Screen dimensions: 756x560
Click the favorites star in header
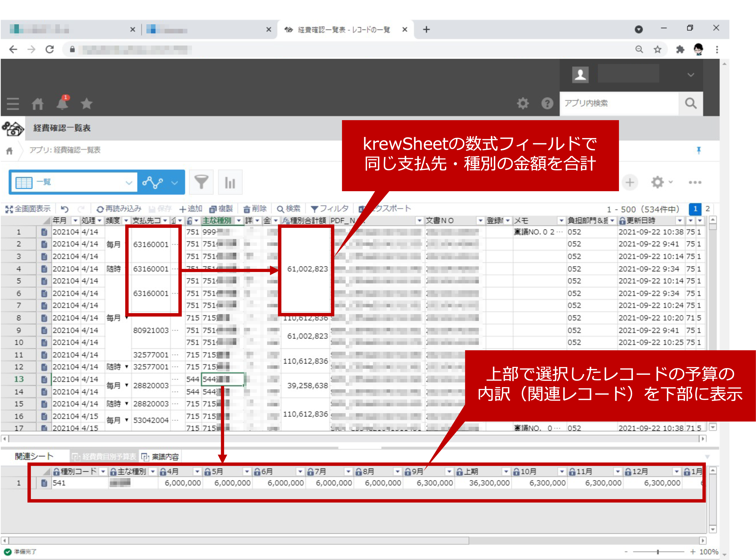(x=86, y=103)
